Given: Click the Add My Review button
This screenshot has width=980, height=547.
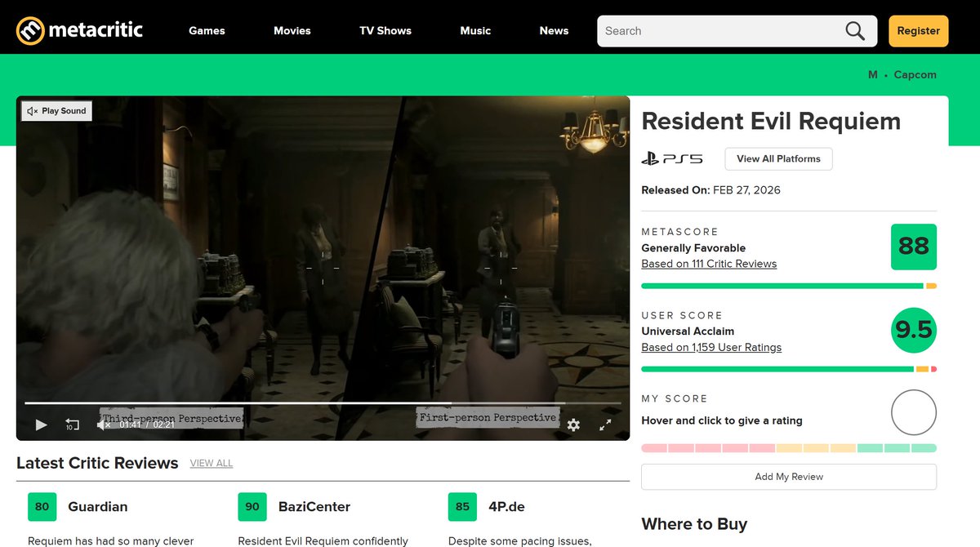Looking at the screenshot, I should pyautogui.click(x=789, y=477).
